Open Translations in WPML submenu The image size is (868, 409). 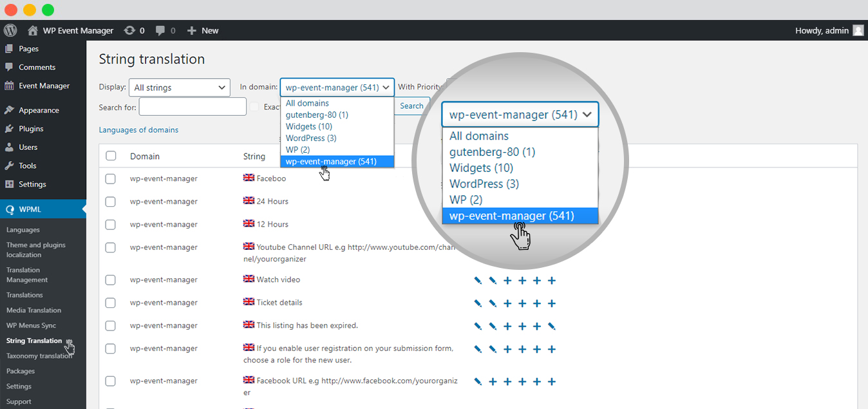tap(24, 295)
